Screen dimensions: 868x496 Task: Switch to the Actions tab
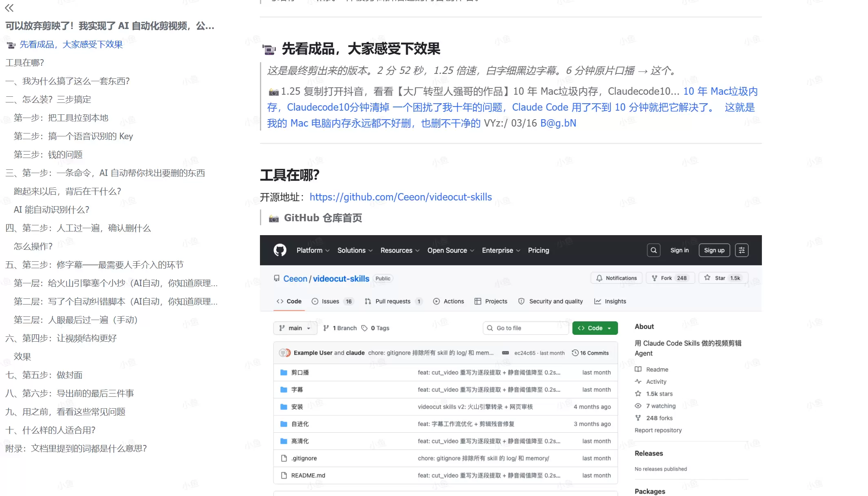tap(448, 301)
